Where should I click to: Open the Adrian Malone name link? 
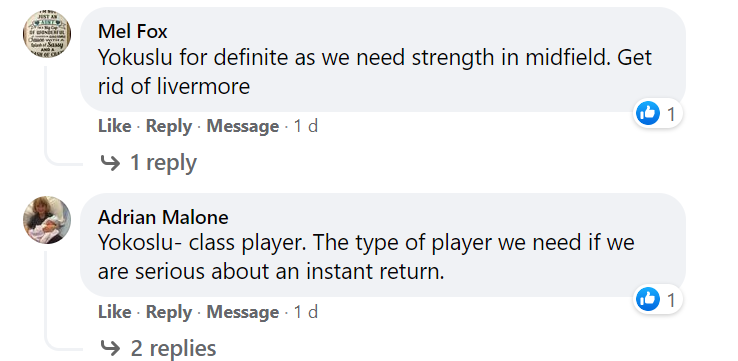click(163, 217)
